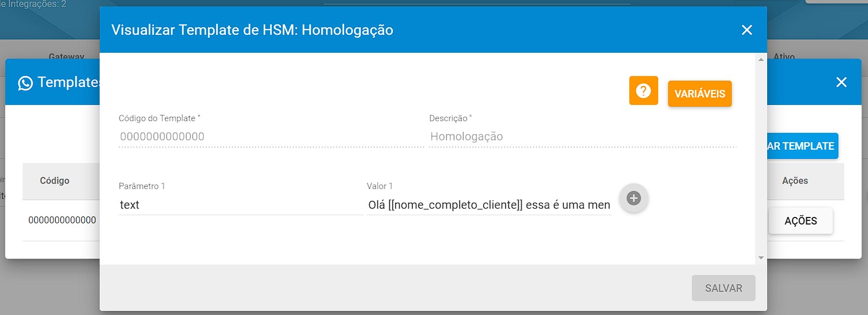Click the Código column header

(x=54, y=180)
